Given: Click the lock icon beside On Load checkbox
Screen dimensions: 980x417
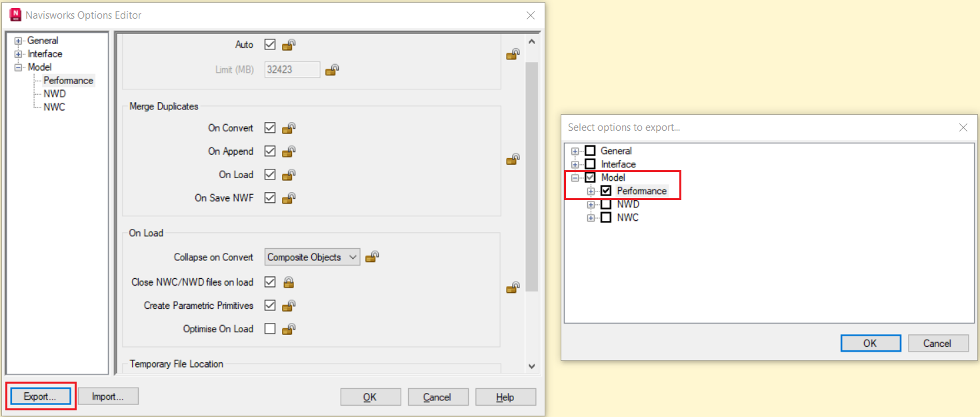Looking at the screenshot, I should [289, 175].
